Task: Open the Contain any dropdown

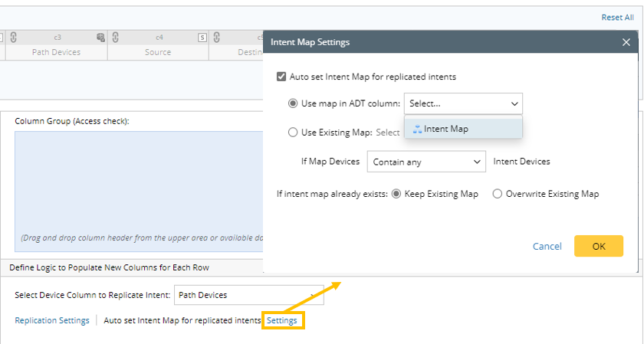Action: [426, 162]
